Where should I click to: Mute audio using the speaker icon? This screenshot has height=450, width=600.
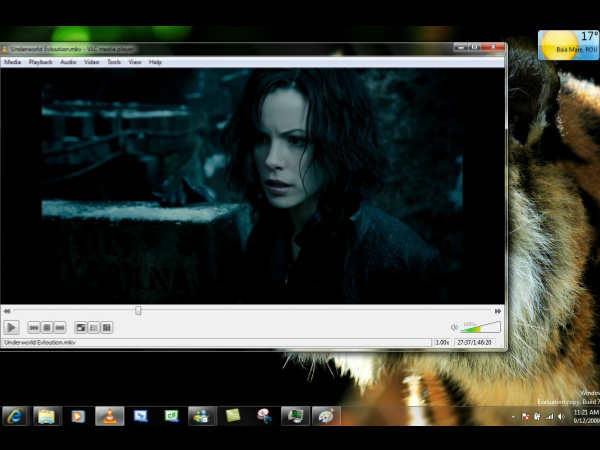coord(454,327)
